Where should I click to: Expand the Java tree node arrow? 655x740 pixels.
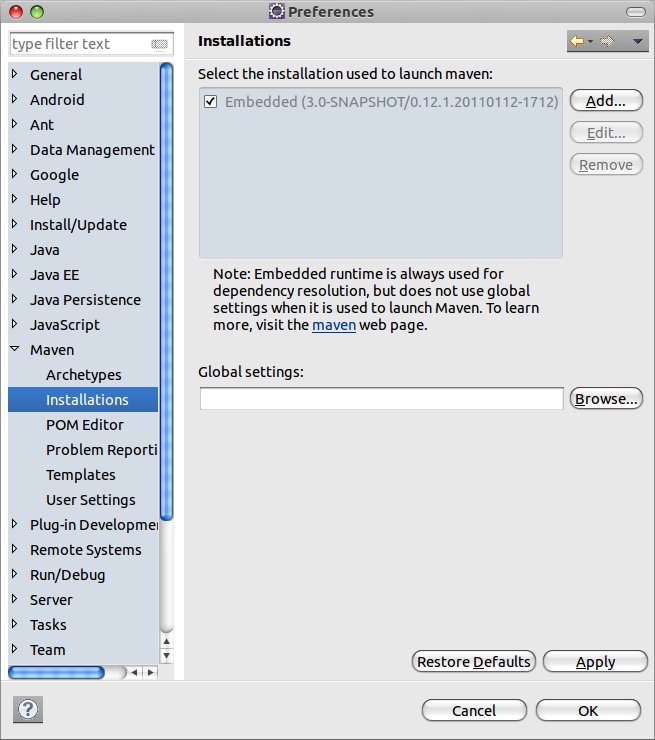tap(15, 249)
